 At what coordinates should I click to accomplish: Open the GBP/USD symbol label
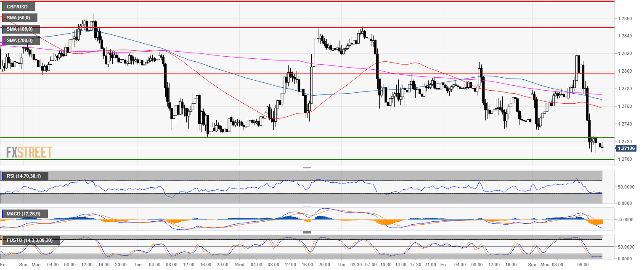click(x=17, y=7)
